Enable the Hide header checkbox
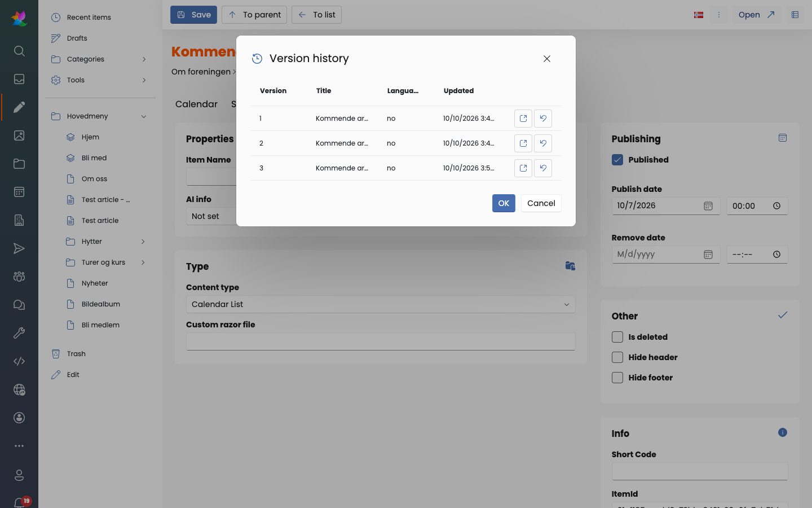 pos(617,357)
